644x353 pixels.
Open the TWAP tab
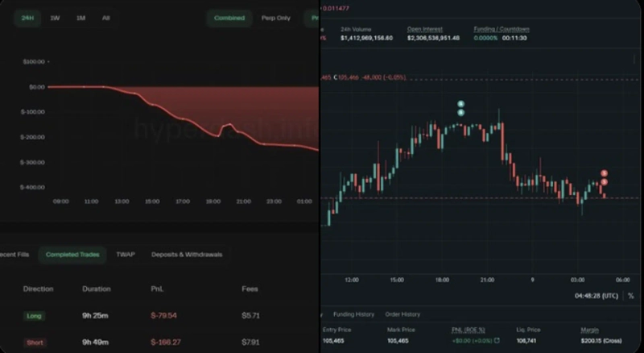[125, 255]
